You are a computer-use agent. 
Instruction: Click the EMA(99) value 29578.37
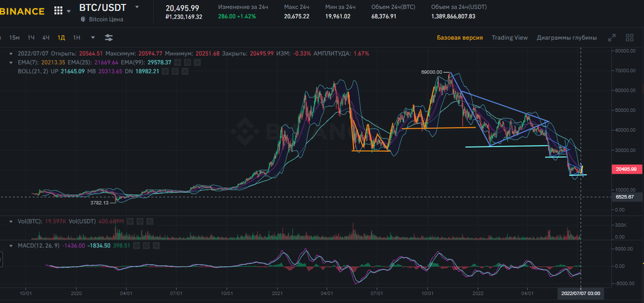click(x=160, y=62)
